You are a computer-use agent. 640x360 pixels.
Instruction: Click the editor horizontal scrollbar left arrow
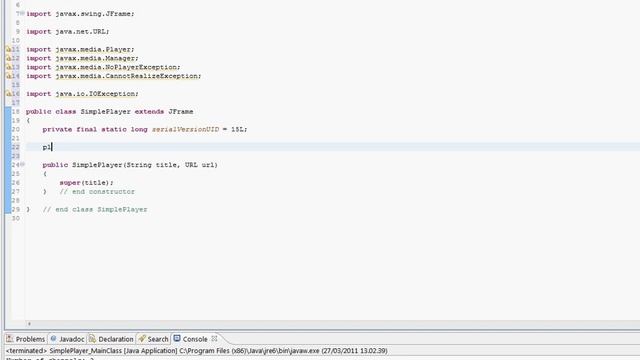point(29,324)
